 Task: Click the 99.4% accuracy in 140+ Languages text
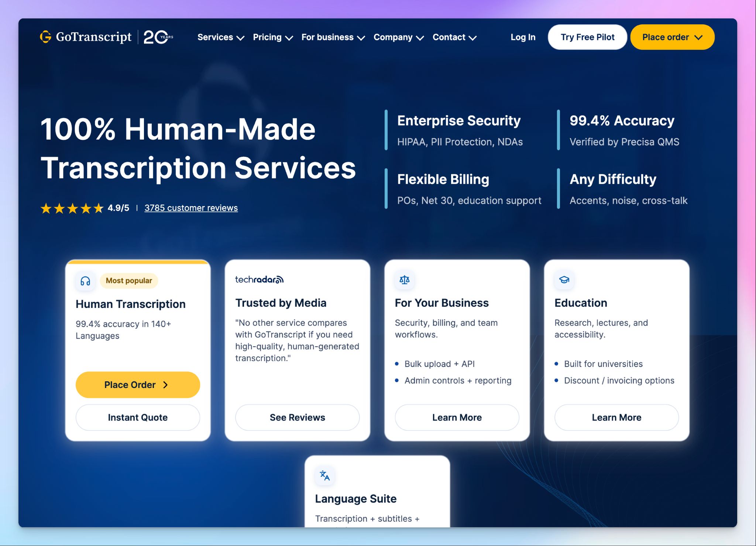[x=123, y=330]
